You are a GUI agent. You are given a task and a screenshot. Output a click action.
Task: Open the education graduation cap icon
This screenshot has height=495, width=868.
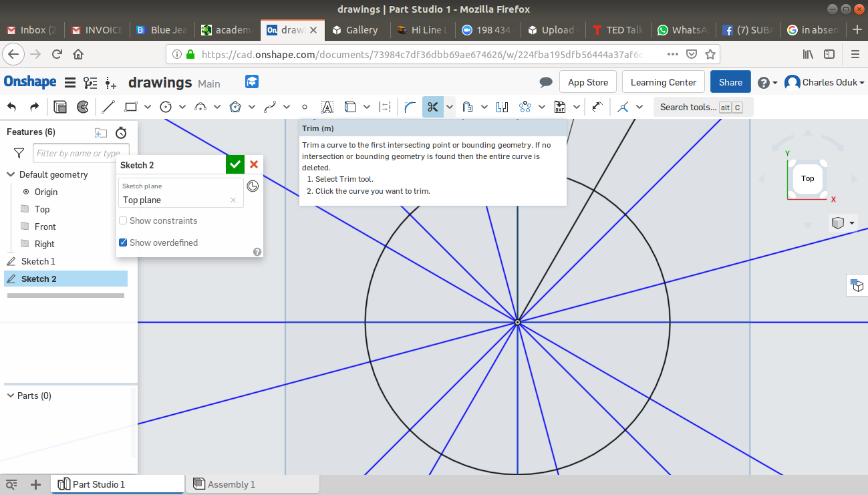tap(252, 81)
